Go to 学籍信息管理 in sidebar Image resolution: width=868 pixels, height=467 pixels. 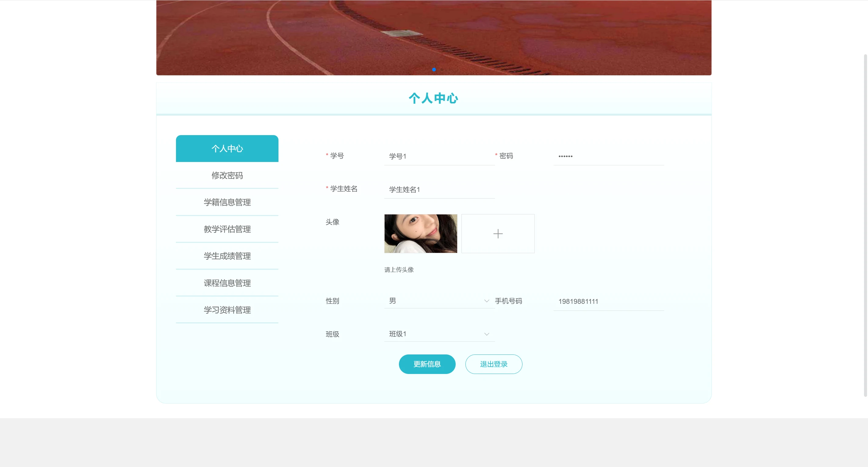point(227,202)
